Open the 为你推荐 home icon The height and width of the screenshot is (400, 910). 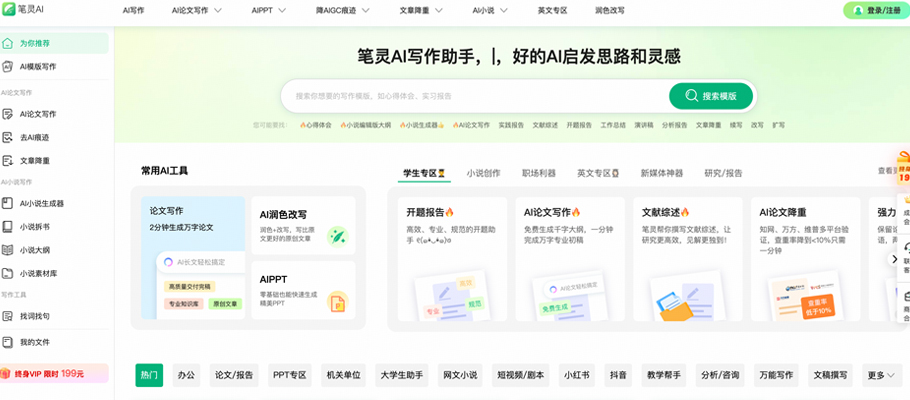pos(8,43)
